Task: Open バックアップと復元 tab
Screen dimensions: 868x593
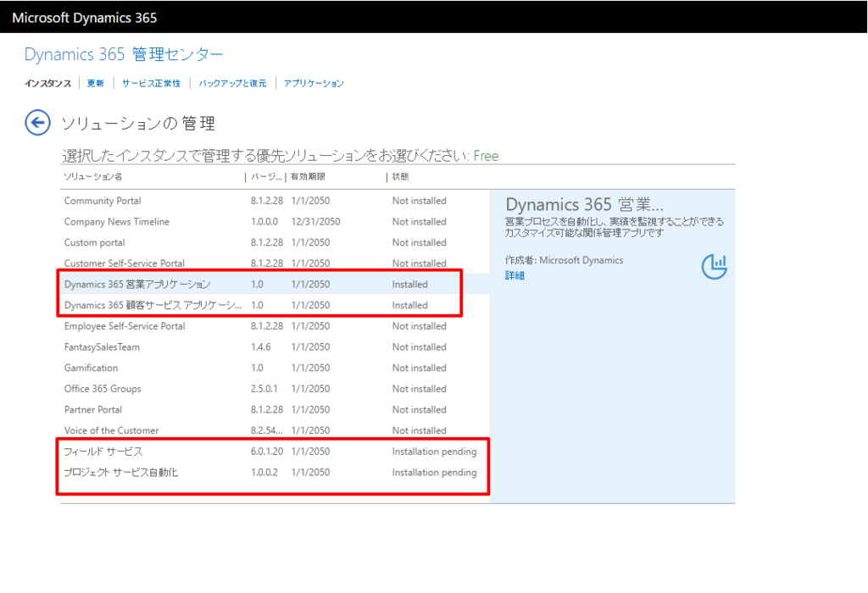Action: coord(232,84)
